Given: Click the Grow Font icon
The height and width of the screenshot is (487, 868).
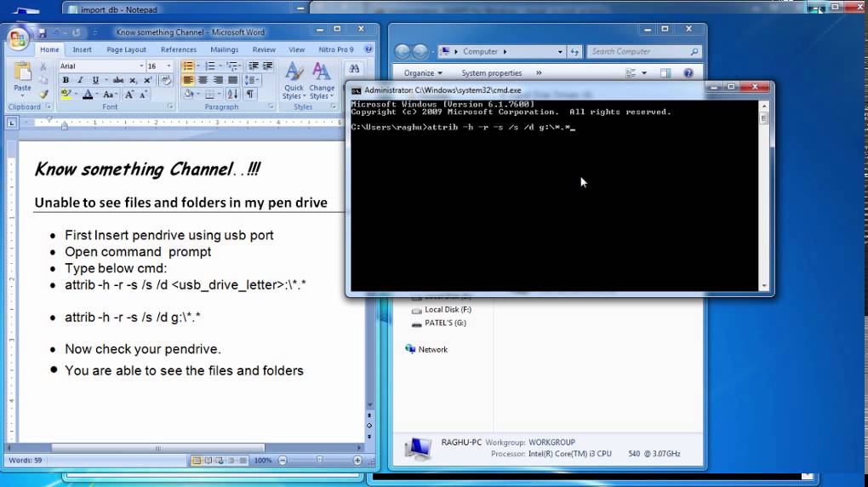Looking at the screenshot, I should point(129,95).
